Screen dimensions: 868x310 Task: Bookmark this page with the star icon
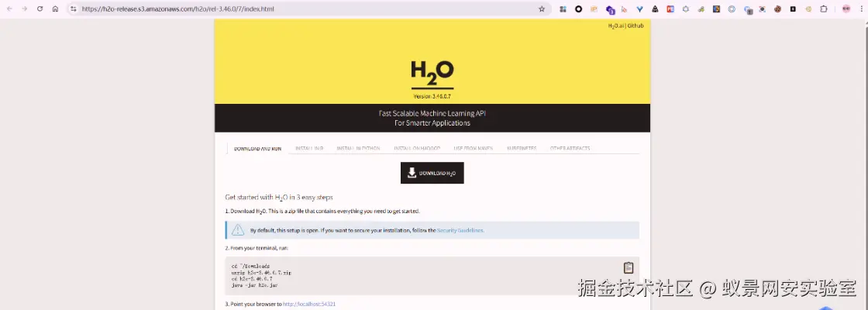[x=542, y=9]
